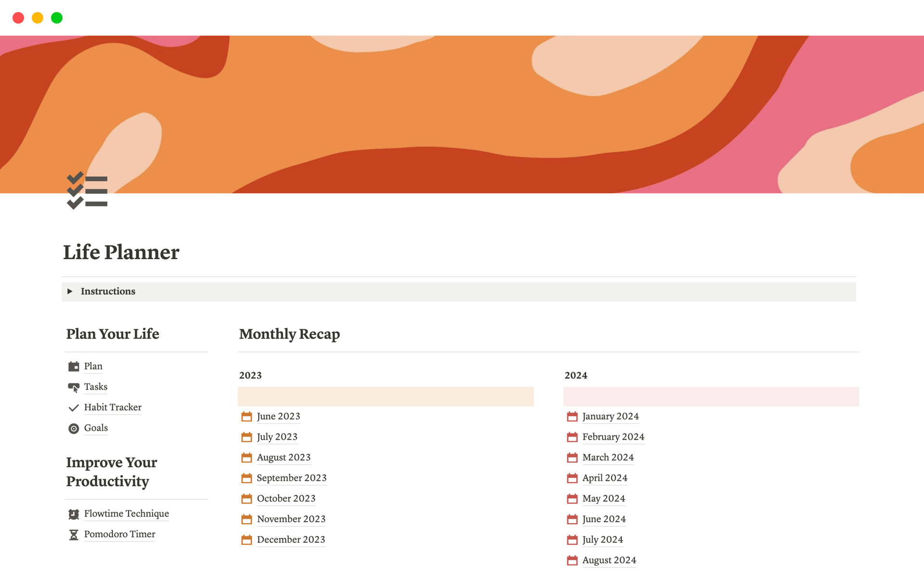
Task: Click the cursor icon beside Tasks
Action: 74,387
